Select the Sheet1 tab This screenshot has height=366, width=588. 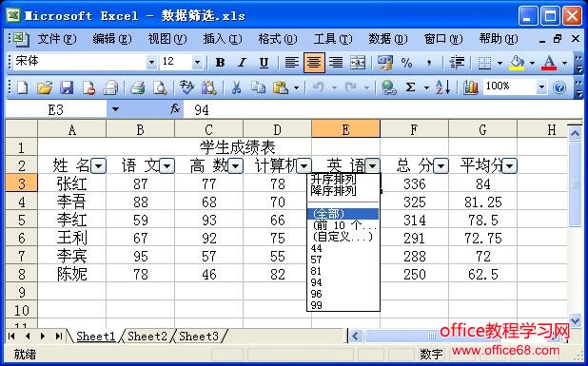(x=96, y=336)
